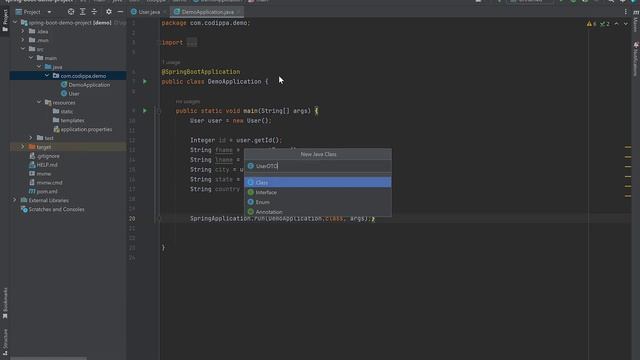Open the Notifications side tab
640x360 pixels.
click(636, 59)
